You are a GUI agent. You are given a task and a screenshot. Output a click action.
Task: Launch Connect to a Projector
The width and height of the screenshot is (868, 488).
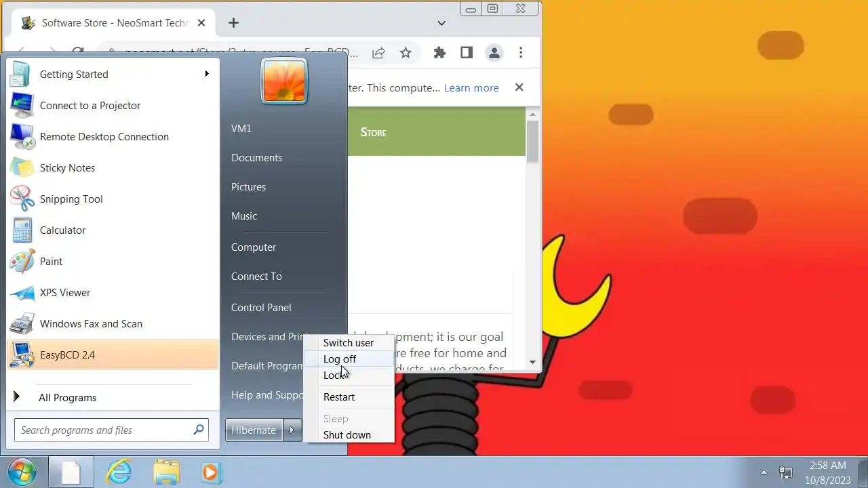113,105
